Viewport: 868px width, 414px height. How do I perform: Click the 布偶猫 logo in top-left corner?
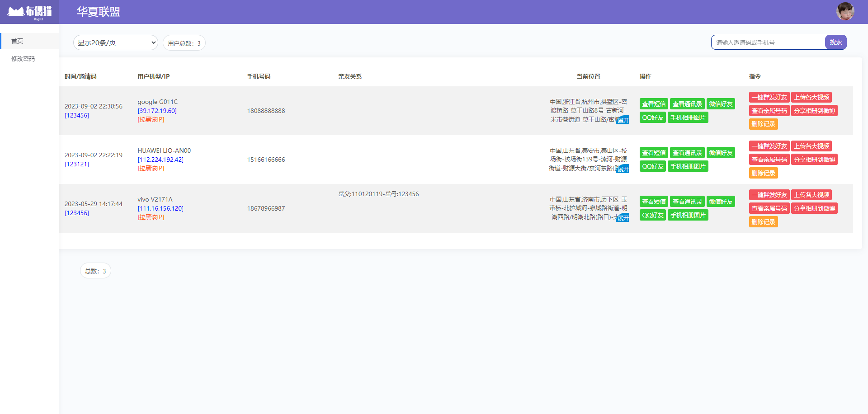(28, 11)
